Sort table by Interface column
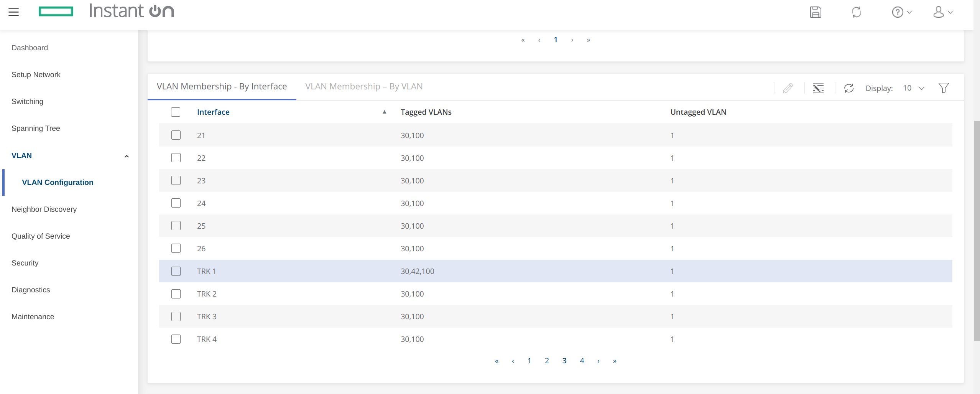Viewport: 980px width, 394px height. [x=213, y=112]
